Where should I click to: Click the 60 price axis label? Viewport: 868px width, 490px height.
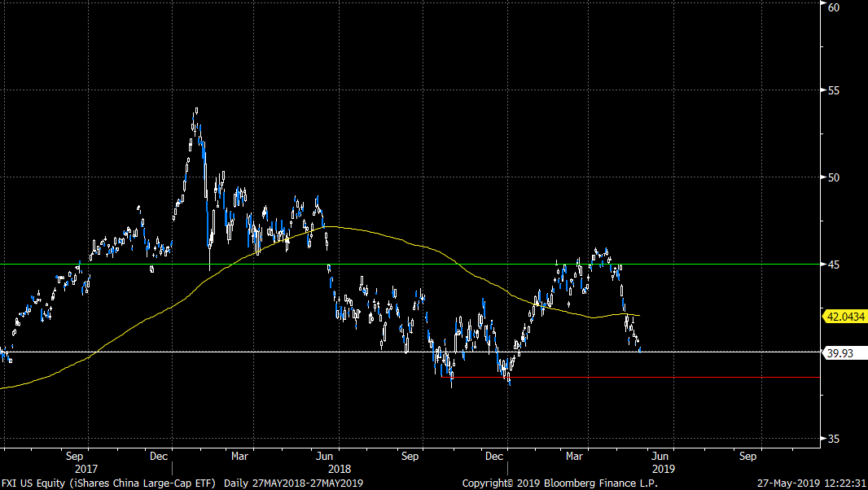point(834,7)
